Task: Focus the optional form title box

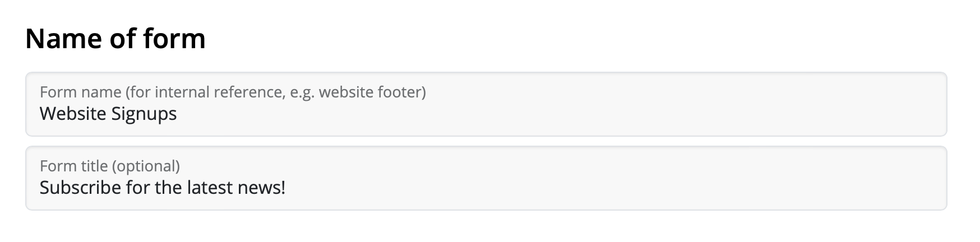Action: [x=486, y=178]
